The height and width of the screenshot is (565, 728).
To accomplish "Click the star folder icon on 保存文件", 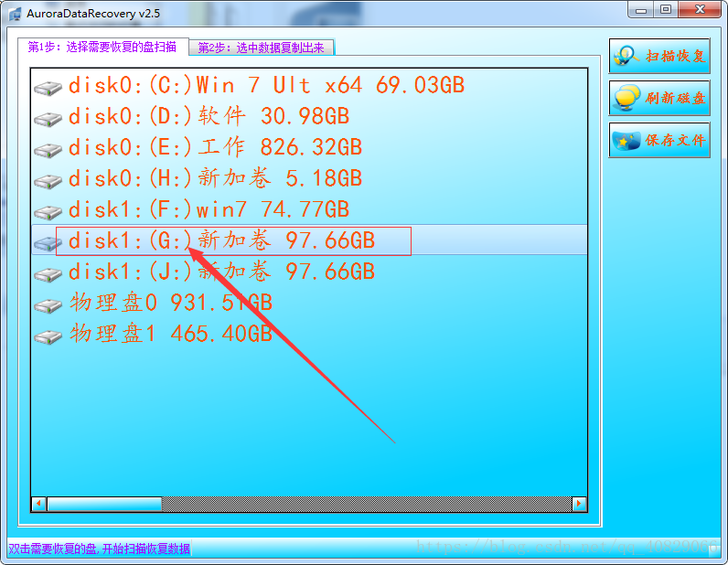I will click(626, 140).
